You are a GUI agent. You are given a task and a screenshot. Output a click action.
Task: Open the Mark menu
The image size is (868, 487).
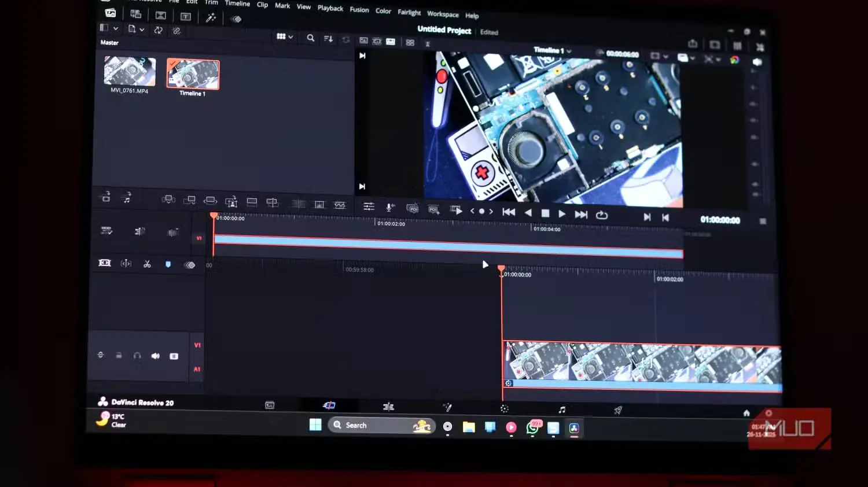[x=282, y=6]
